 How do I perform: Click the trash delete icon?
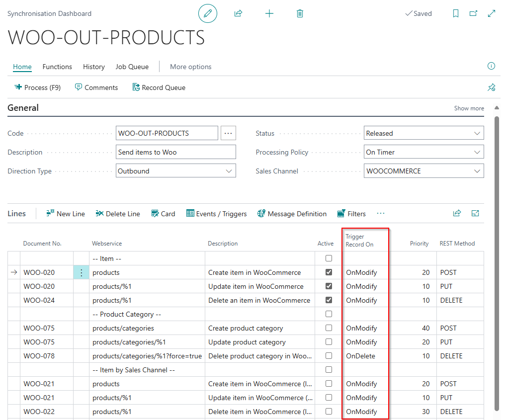300,13
